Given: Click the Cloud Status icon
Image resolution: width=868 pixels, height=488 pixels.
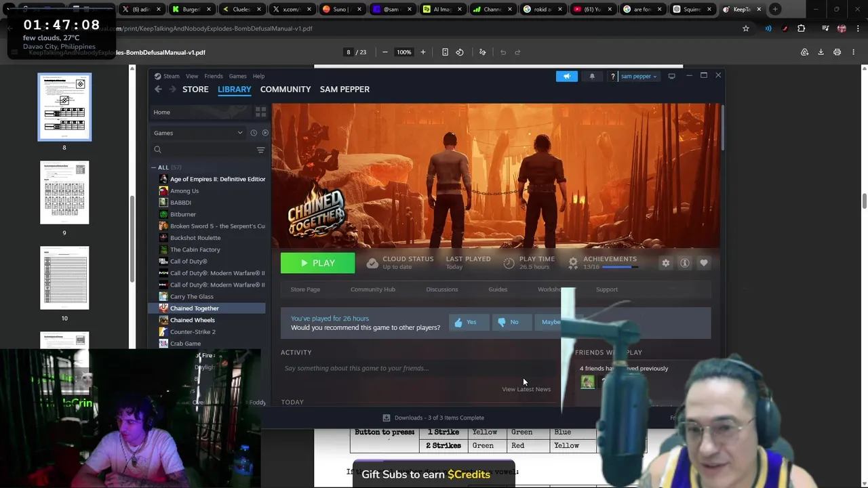Looking at the screenshot, I should click(372, 263).
